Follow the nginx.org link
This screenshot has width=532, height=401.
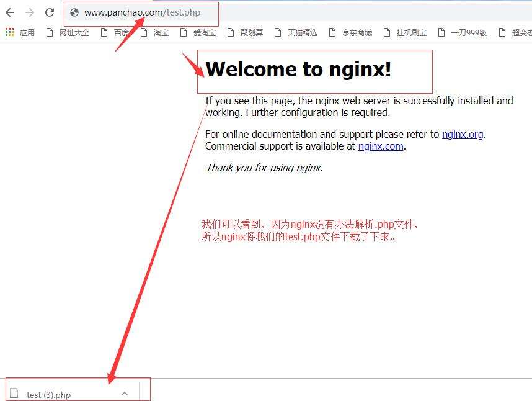click(x=462, y=134)
